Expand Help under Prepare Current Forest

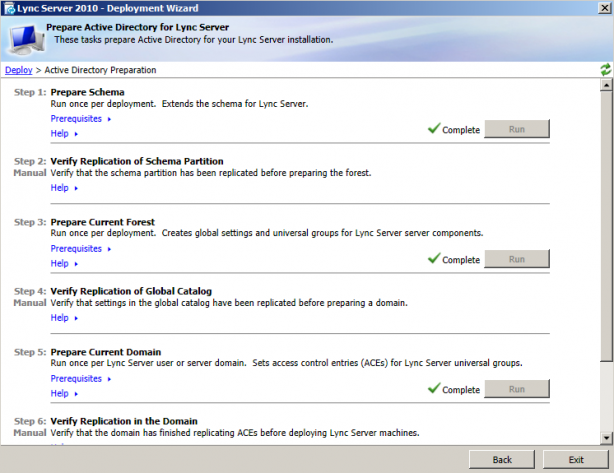[64, 264]
